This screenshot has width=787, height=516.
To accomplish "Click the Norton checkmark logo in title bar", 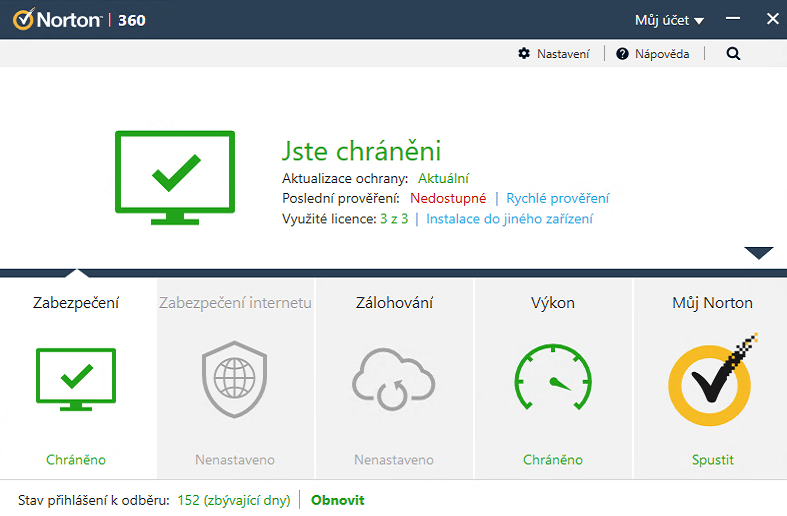I will tap(24, 19).
